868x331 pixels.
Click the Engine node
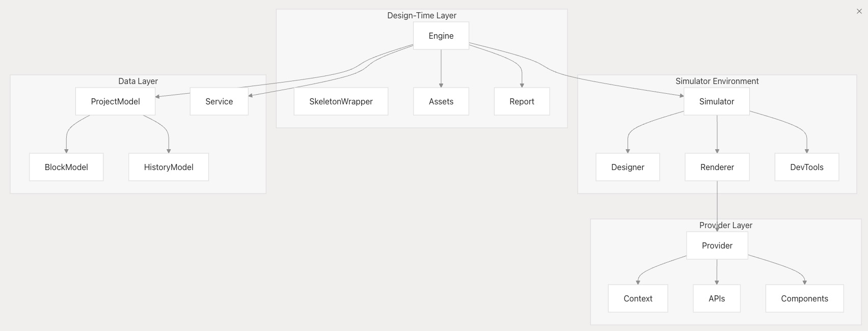point(441,36)
